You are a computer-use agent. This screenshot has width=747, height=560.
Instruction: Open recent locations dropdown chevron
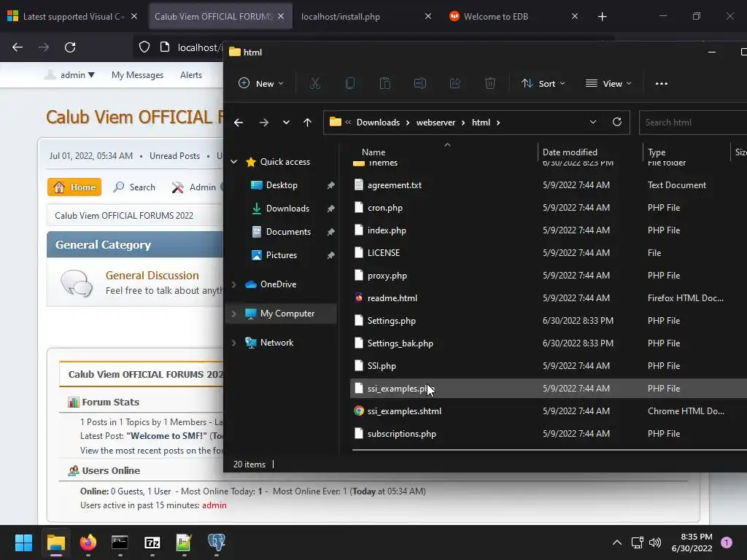coord(286,122)
